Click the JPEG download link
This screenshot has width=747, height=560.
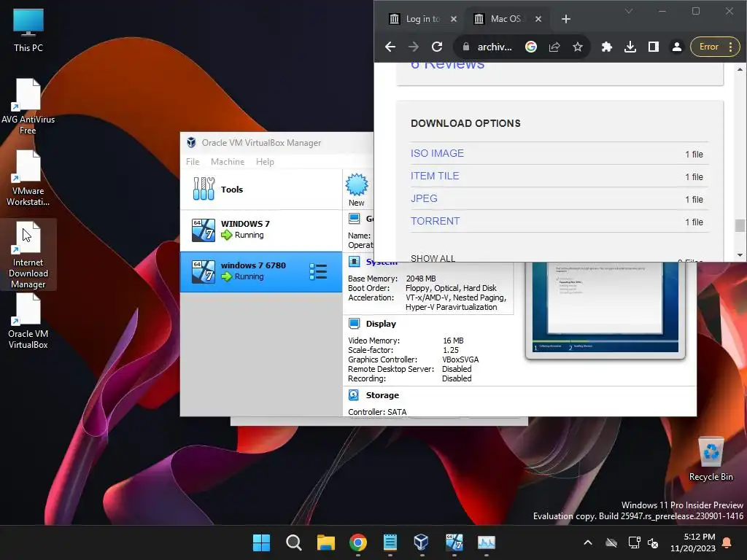pyautogui.click(x=424, y=198)
